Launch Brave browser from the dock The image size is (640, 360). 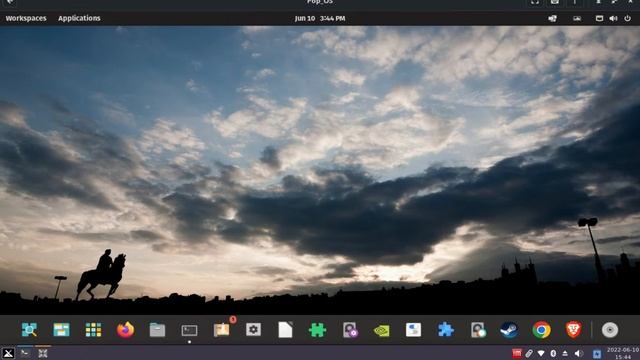click(x=573, y=330)
